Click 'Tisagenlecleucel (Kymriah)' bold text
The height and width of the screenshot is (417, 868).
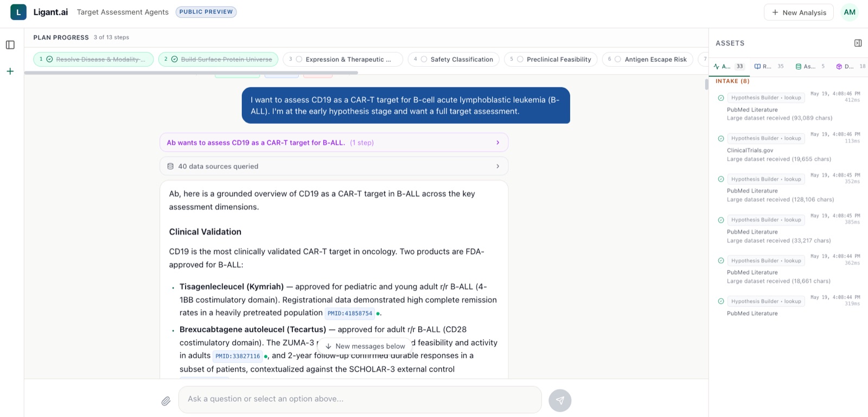(232, 286)
